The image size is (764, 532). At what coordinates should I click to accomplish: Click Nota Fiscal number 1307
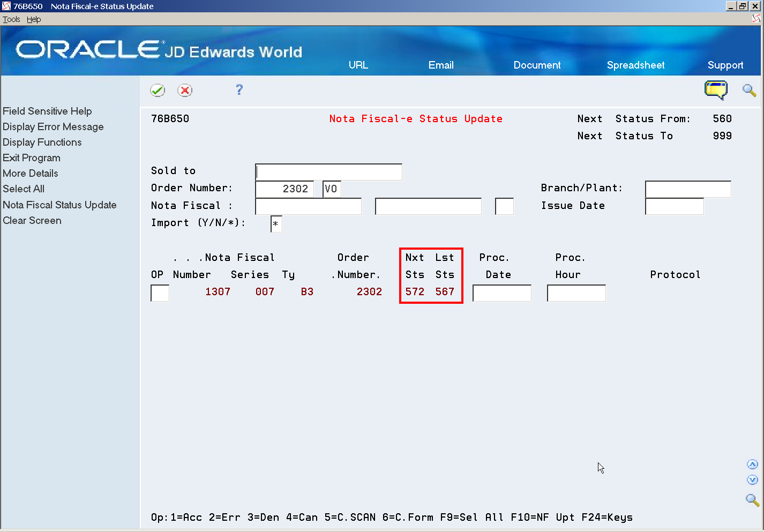[x=218, y=292]
